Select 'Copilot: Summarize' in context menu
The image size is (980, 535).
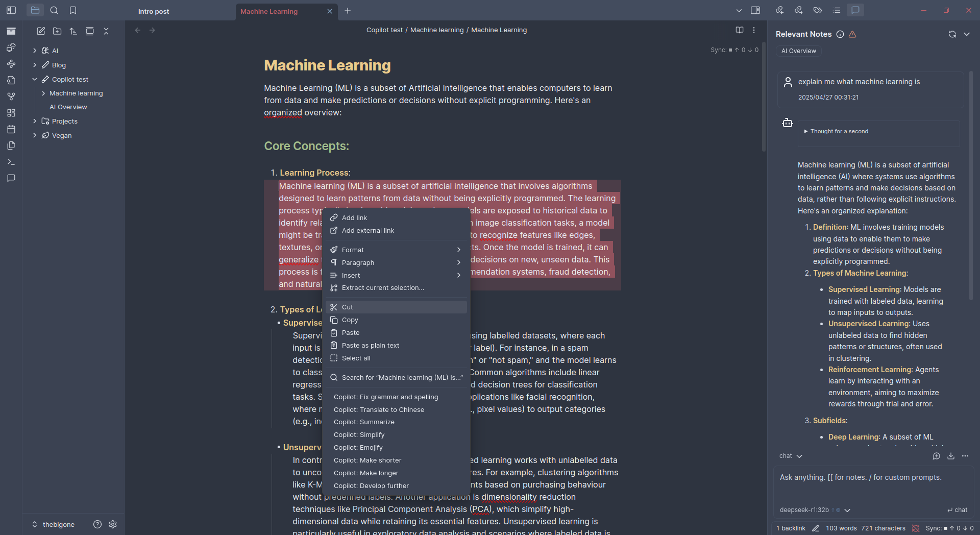[364, 422]
